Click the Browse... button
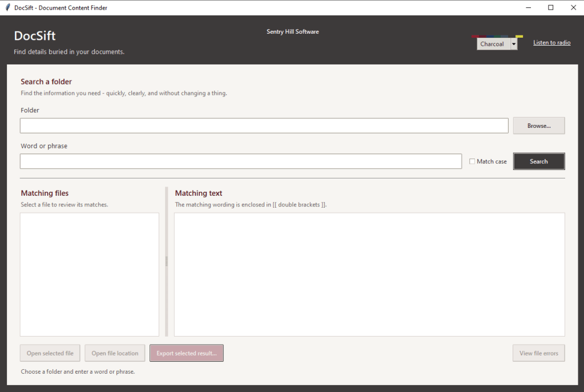The height and width of the screenshot is (392, 584). (x=539, y=126)
